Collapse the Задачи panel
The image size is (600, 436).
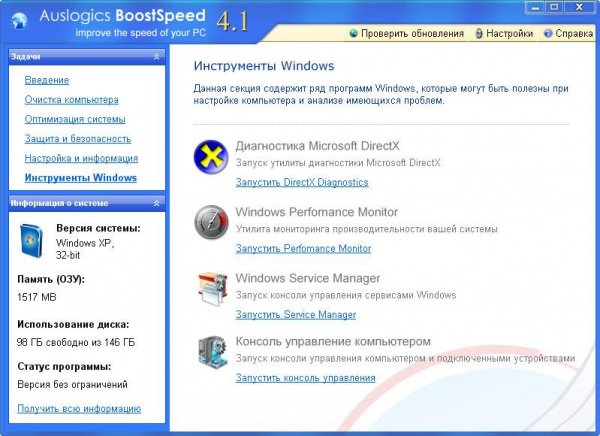pos(157,56)
